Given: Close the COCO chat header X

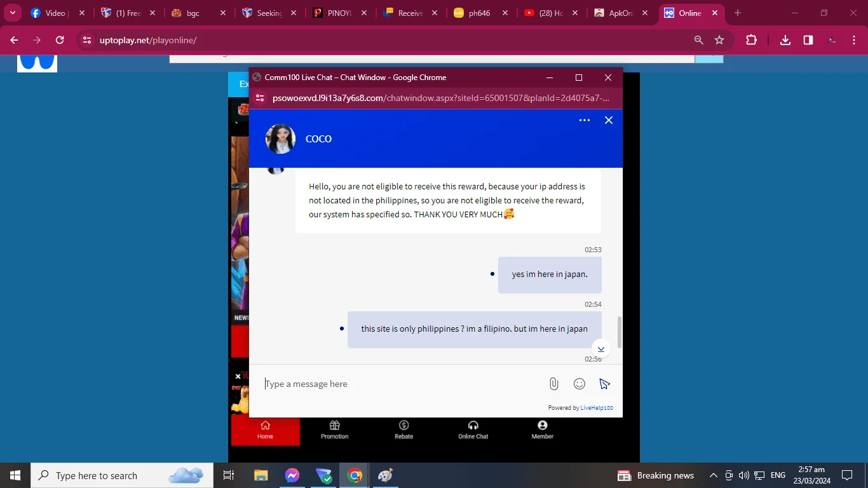Looking at the screenshot, I should (x=609, y=120).
